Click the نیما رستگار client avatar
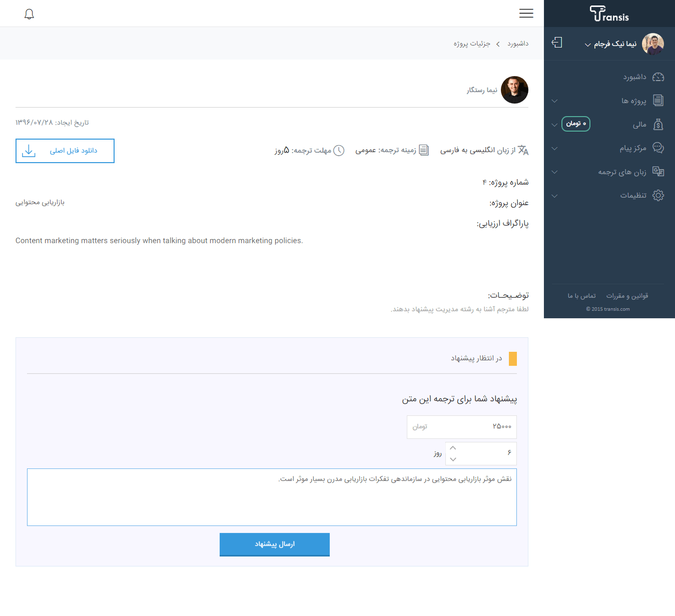 (514, 90)
